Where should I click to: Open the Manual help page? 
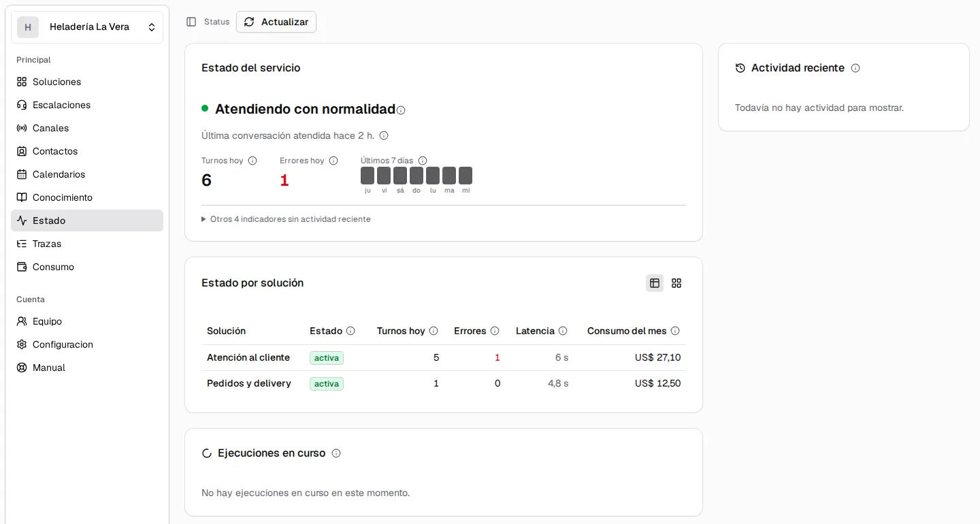[x=87, y=367]
